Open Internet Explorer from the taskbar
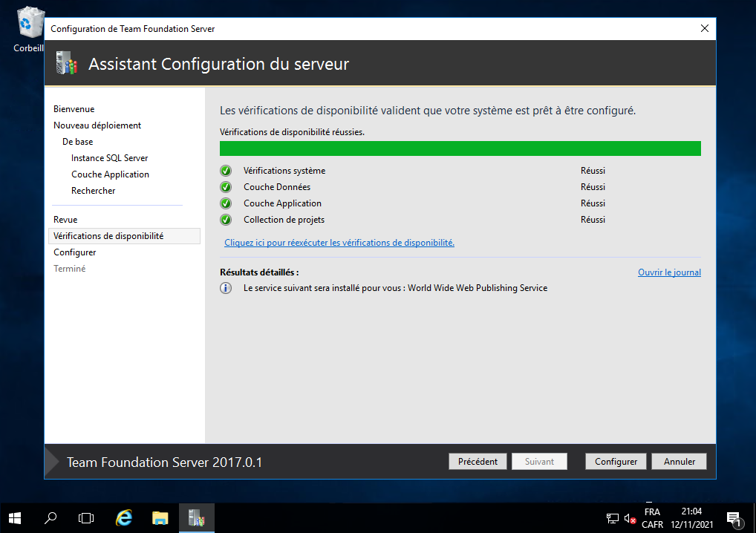The height and width of the screenshot is (533, 756). (x=124, y=517)
